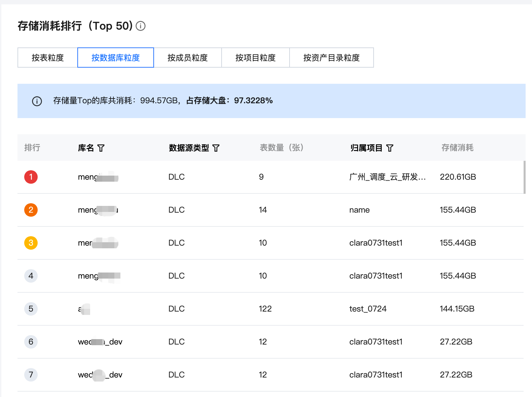Image resolution: width=532 pixels, height=397 pixels.
Task: Click the 存储消耗 column header
Action: pyautogui.click(x=457, y=148)
